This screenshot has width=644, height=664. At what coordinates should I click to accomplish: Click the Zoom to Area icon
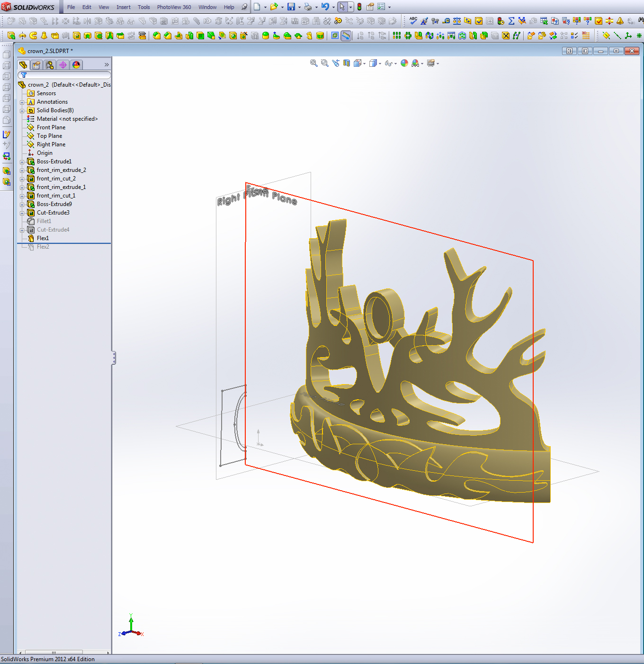(324, 63)
